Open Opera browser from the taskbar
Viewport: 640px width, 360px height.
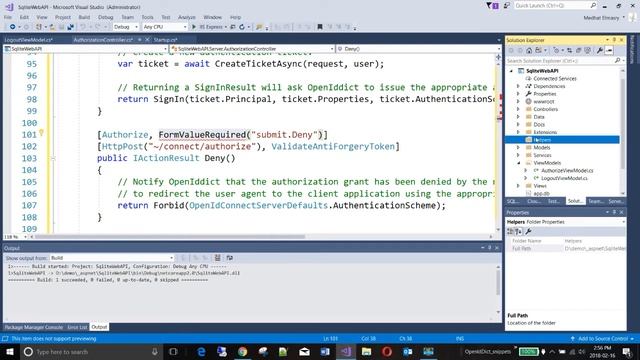[x=387, y=351]
